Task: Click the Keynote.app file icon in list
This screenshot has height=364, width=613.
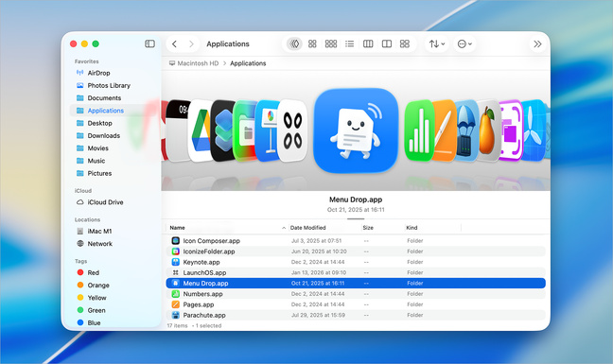Action: click(x=176, y=262)
